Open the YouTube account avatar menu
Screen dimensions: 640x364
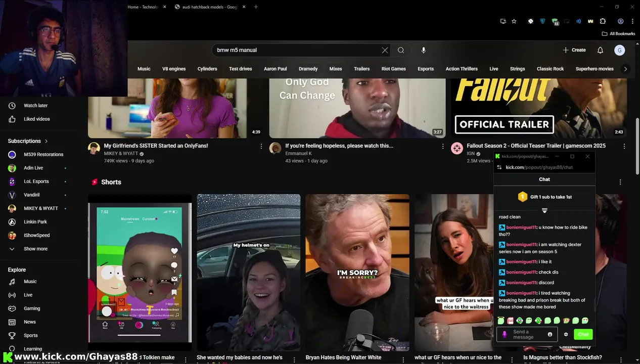tap(620, 50)
